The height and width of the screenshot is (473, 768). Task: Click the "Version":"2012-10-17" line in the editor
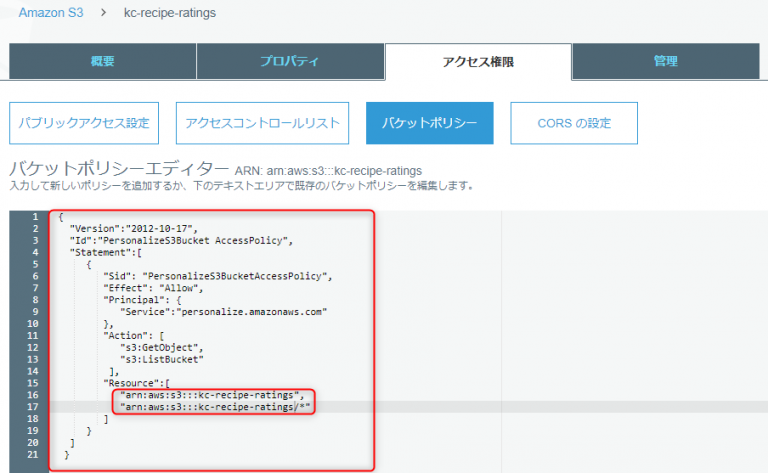(x=133, y=229)
